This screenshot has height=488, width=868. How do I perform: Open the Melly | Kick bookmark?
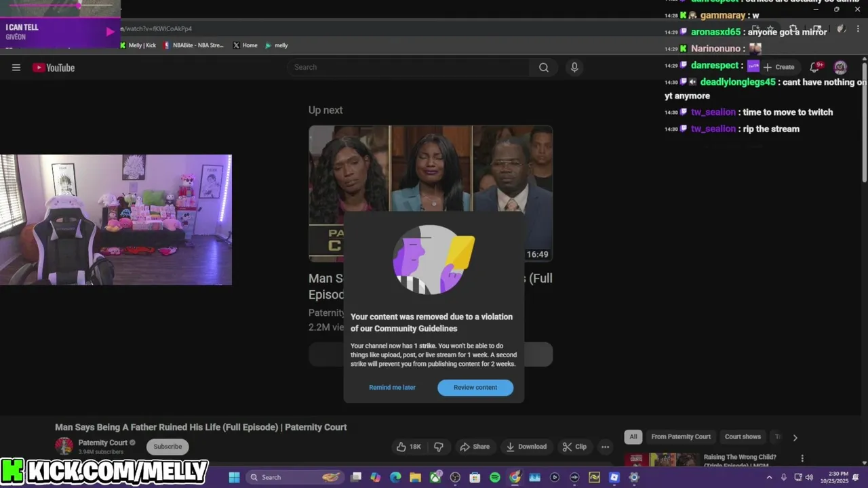(x=138, y=45)
